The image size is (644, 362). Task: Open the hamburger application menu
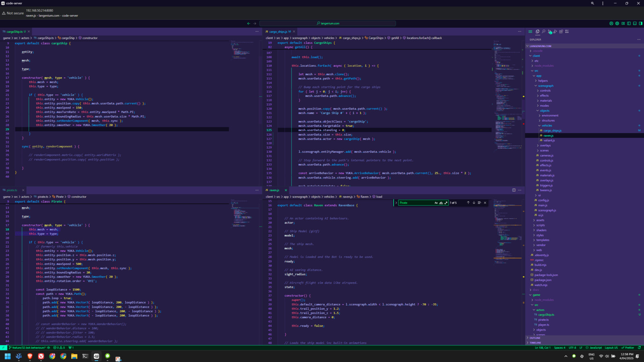tap(530, 31)
